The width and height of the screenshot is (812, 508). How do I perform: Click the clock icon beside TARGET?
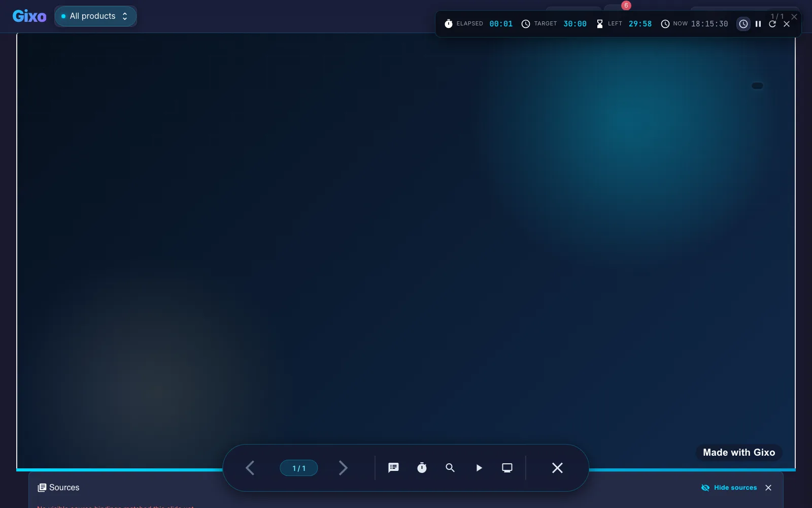tap(526, 24)
